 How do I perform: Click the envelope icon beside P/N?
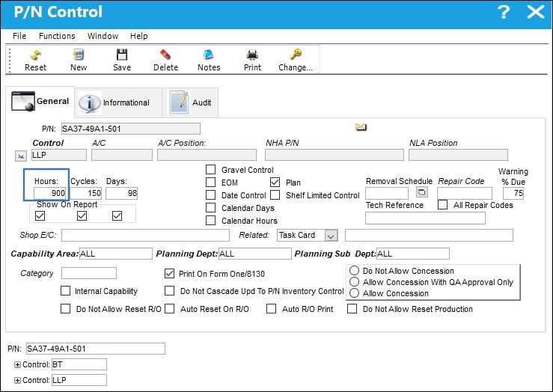[x=361, y=127]
